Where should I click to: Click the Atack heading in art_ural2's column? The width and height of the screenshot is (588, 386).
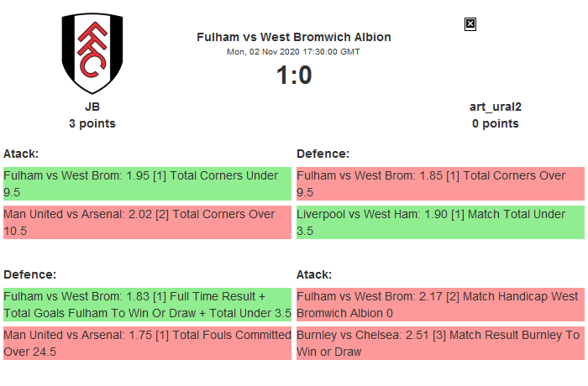314,274
